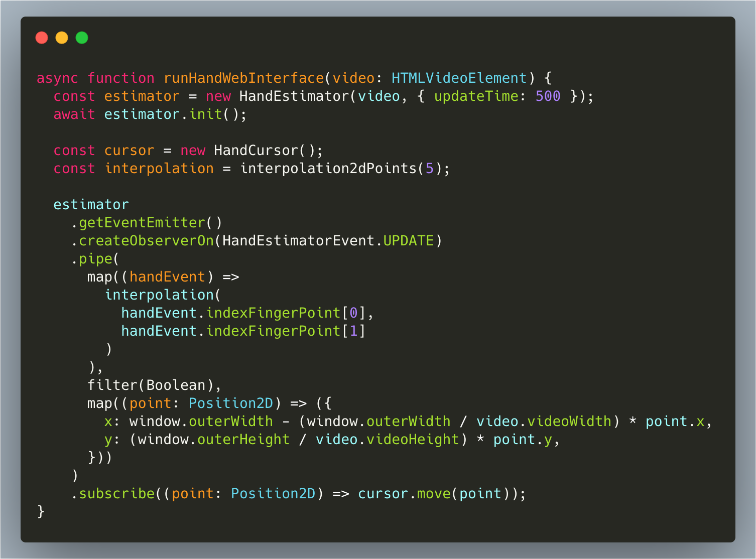Click indexFingerPoint on the [0] line
This screenshot has height=559, width=756.
274,313
